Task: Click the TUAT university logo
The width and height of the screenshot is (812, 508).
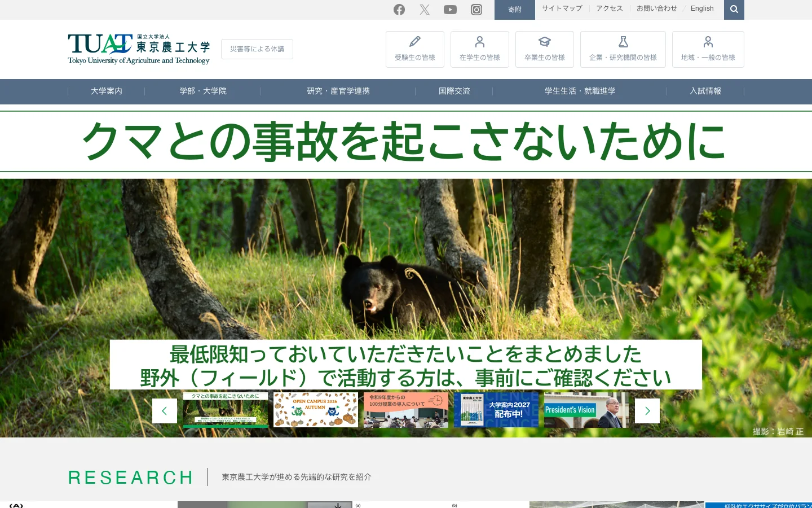Action: 139,49
